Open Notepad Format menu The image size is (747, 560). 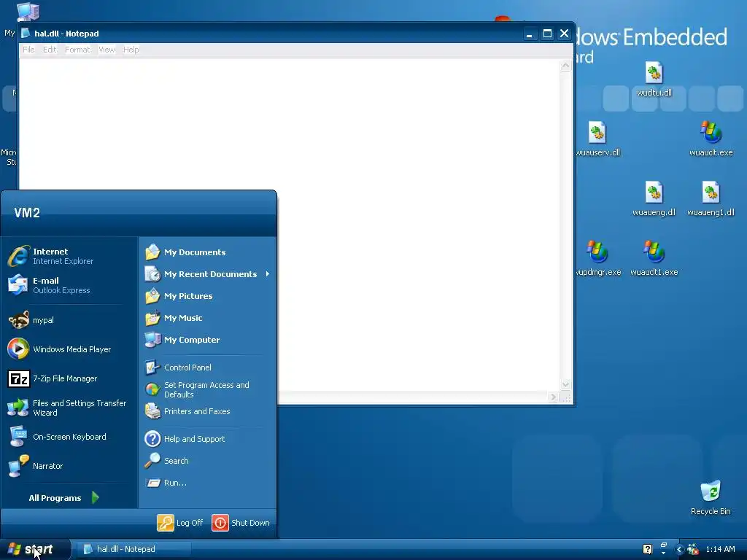click(77, 50)
